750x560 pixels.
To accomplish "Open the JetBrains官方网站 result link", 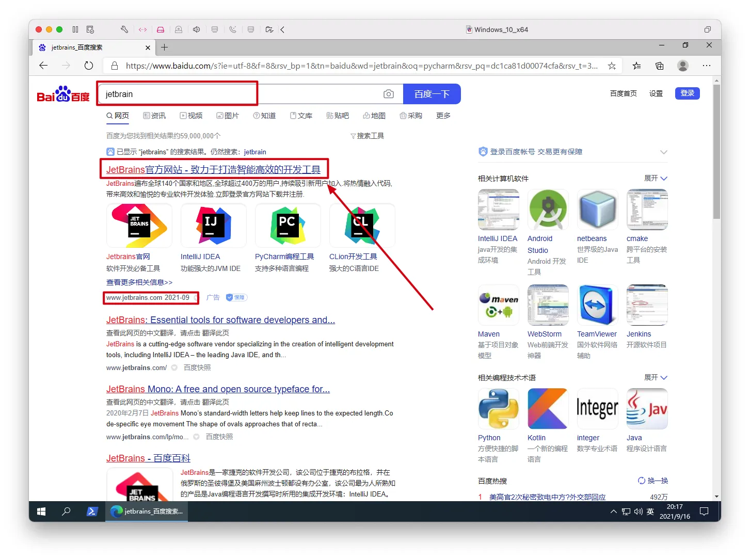I will click(x=213, y=169).
